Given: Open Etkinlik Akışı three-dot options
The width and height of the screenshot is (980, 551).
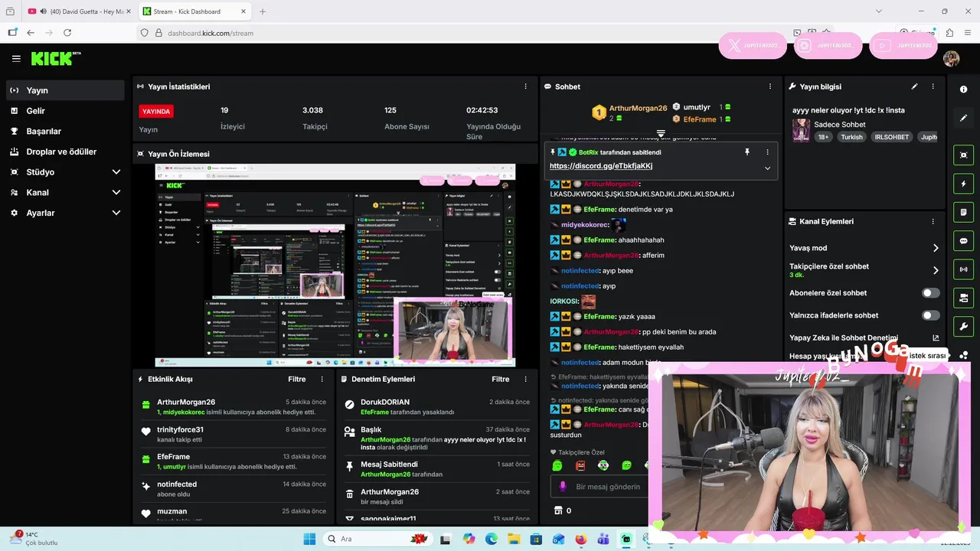Looking at the screenshot, I should pos(322,379).
